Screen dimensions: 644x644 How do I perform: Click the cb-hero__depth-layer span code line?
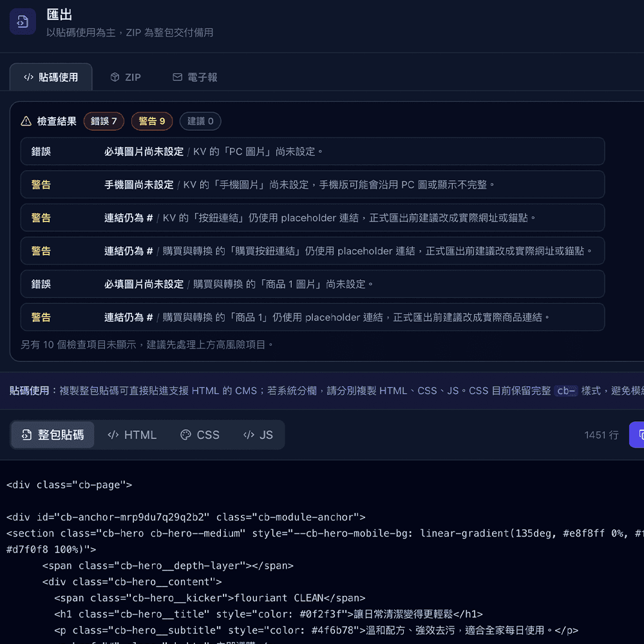[167, 565]
